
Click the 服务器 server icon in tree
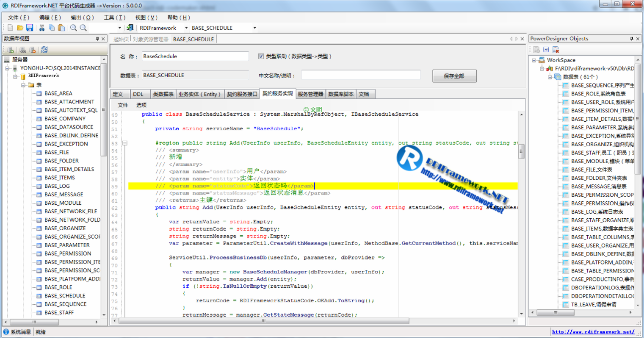7,59
